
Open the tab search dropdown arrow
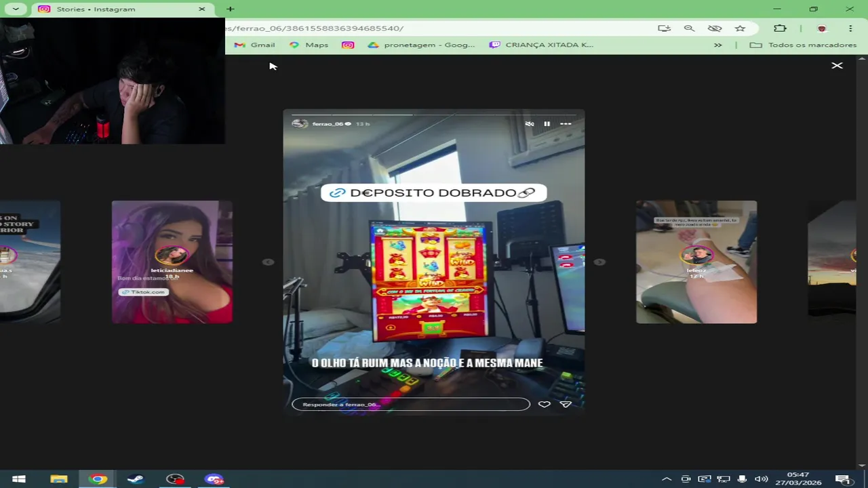coord(16,9)
